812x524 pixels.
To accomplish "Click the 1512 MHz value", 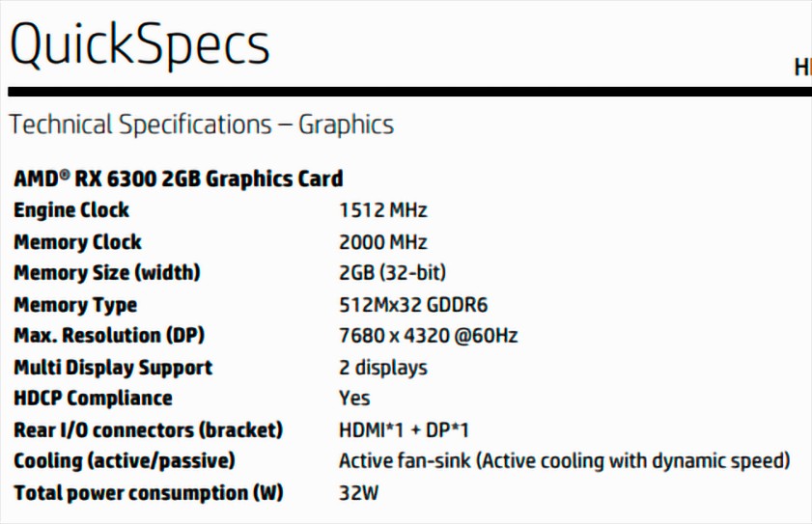I will point(382,210).
